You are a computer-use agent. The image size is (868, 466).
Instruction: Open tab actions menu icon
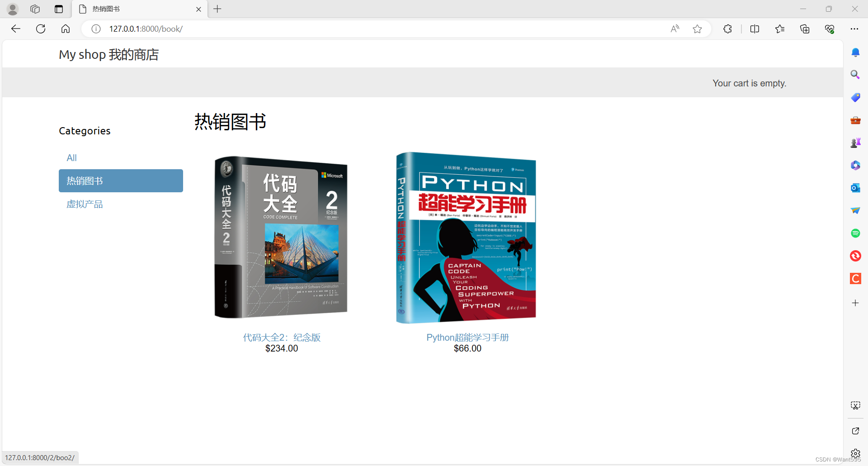(59, 9)
